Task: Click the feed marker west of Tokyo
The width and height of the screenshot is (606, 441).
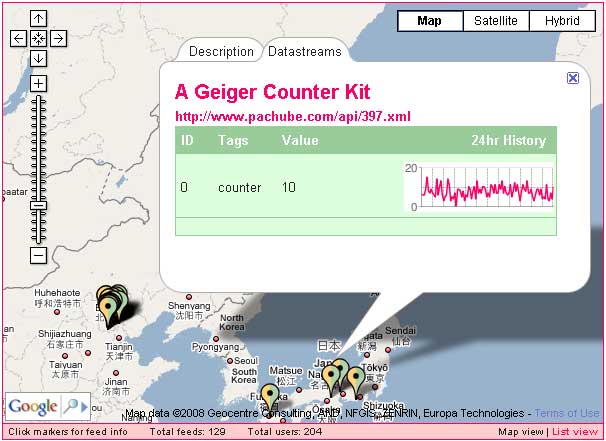Action: pyautogui.click(x=356, y=382)
